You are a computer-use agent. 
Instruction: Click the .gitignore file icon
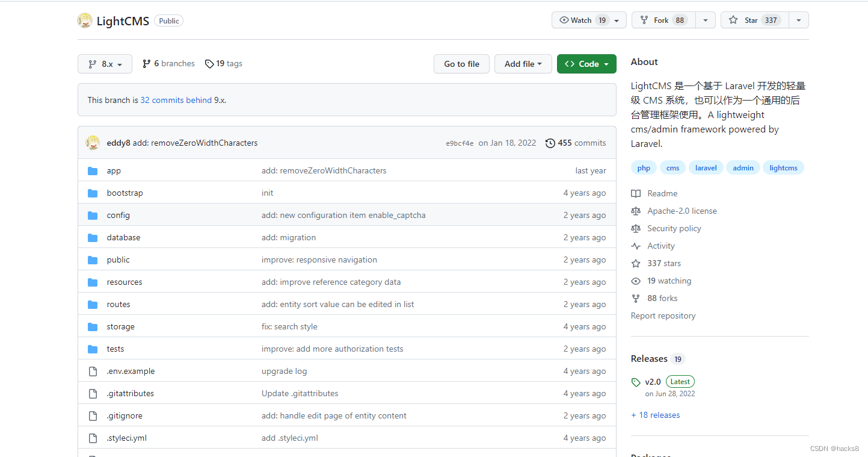(x=93, y=416)
